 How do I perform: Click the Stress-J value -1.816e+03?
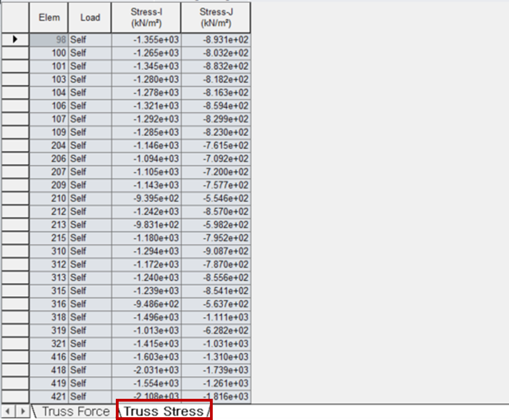click(216, 396)
